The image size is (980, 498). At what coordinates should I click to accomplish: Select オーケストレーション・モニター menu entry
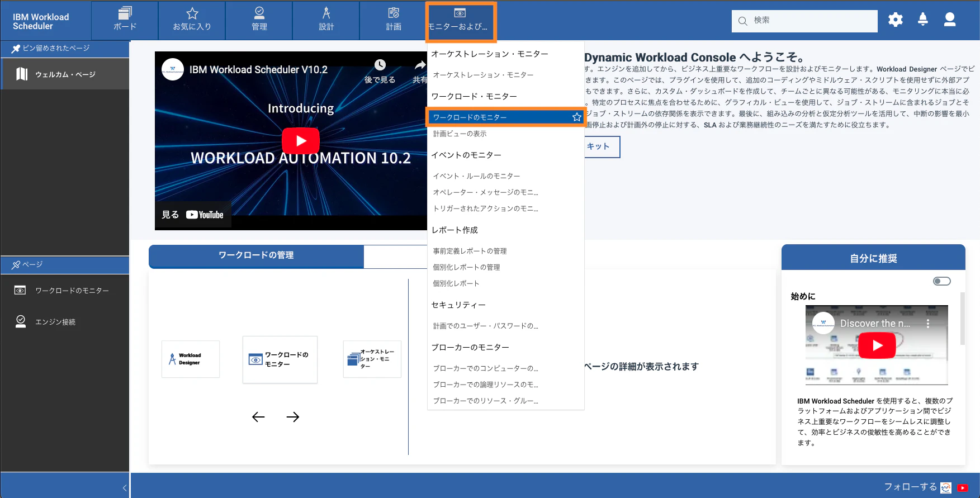(483, 75)
